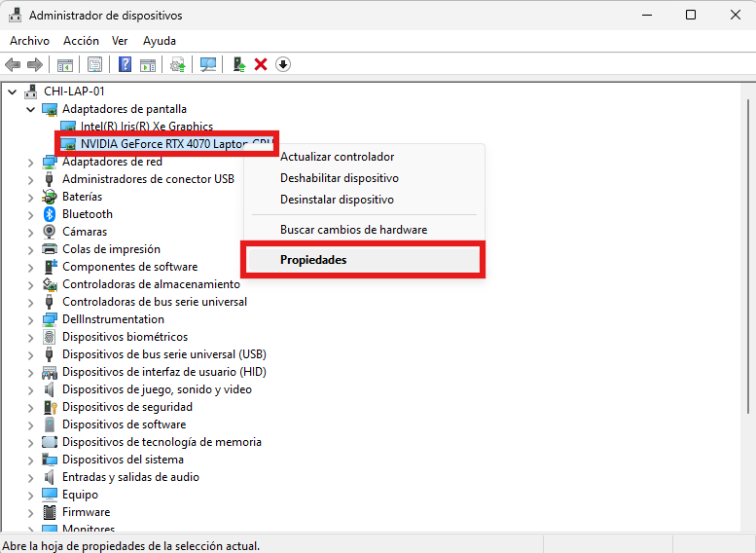Image resolution: width=756 pixels, height=553 pixels.
Task: Click the Bluetooth device category icon
Action: tap(51, 214)
